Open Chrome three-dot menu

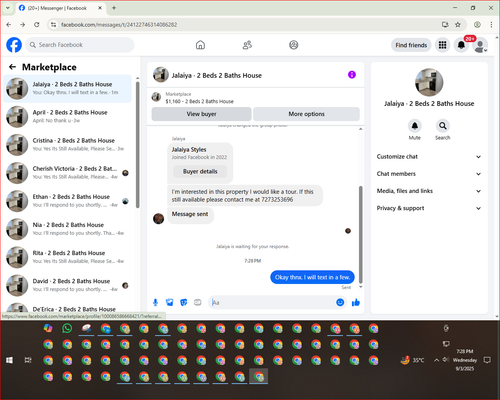(491, 24)
